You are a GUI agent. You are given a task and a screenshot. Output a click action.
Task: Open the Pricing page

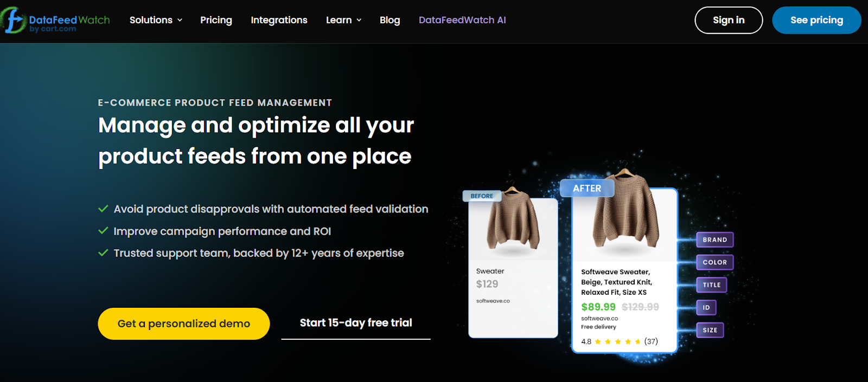pyautogui.click(x=216, y=20)
